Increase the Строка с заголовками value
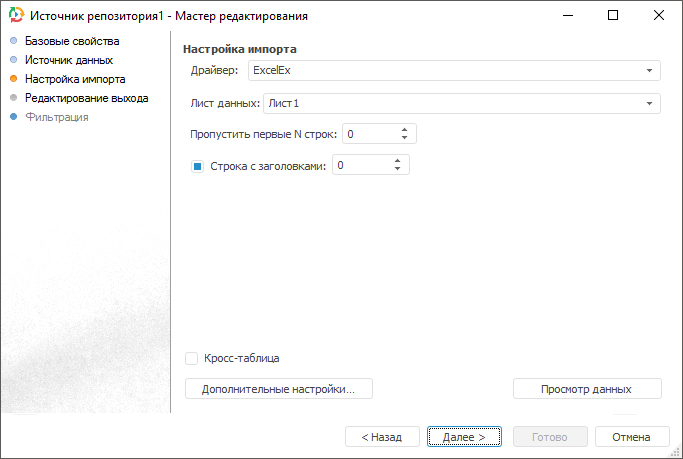683x459 pixels. tap(398, 161)
